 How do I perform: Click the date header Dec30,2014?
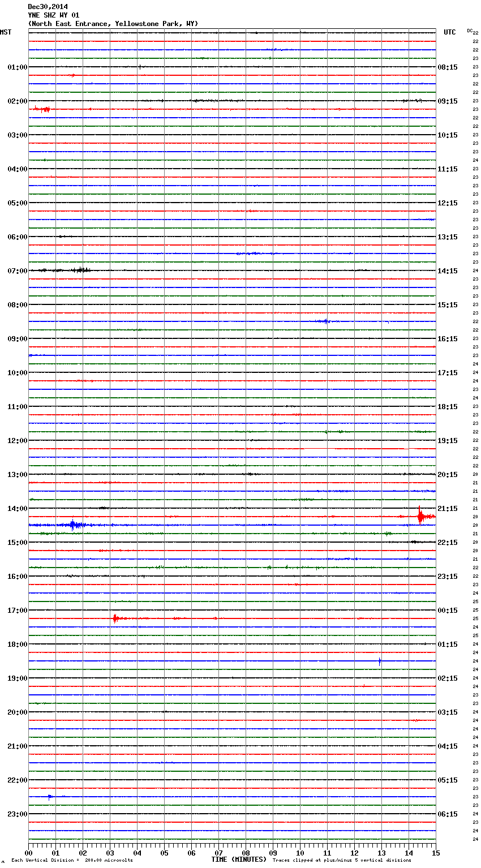(48, 7)
